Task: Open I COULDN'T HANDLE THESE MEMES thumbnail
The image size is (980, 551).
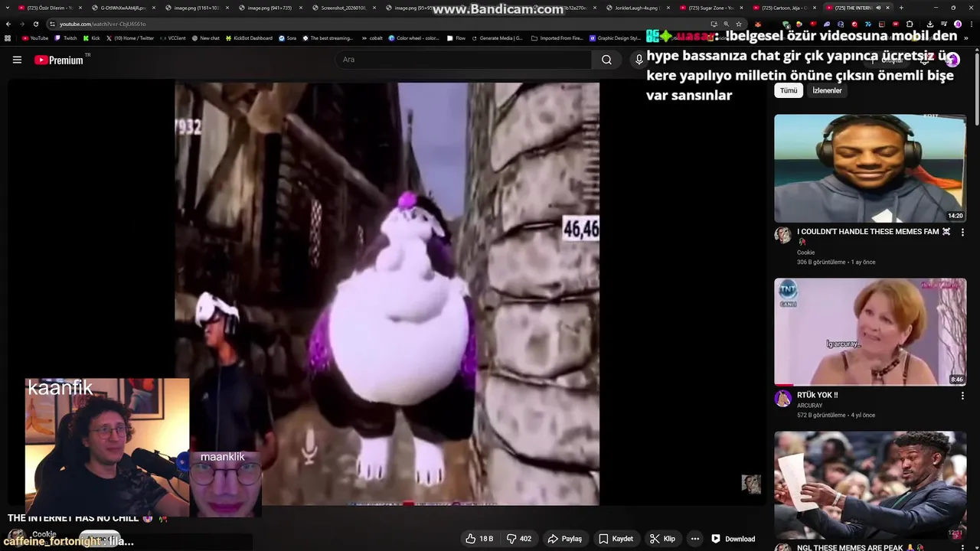Action: tap(870, 168)
